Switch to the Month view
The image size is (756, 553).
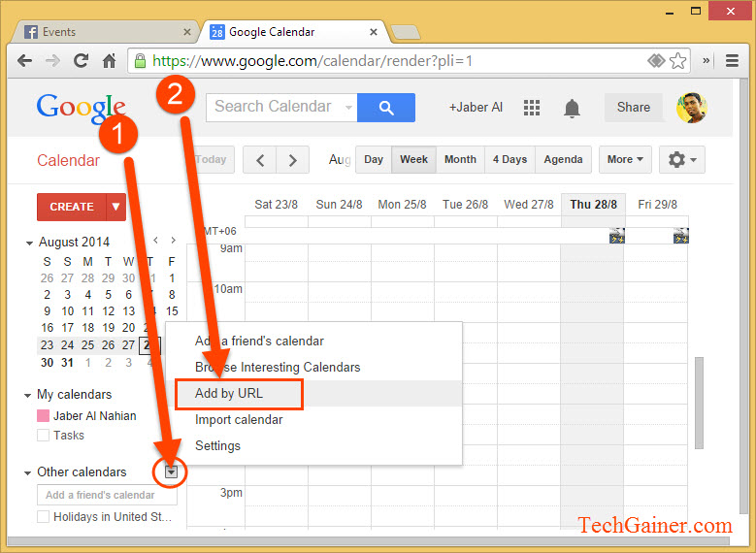(460, 159)
